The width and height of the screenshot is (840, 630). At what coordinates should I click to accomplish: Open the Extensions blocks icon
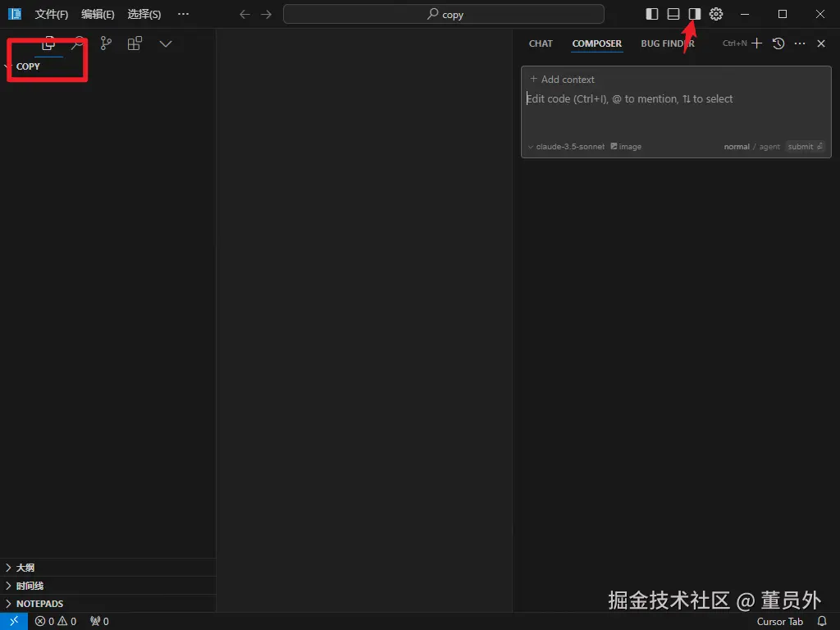tap(135, 44)
